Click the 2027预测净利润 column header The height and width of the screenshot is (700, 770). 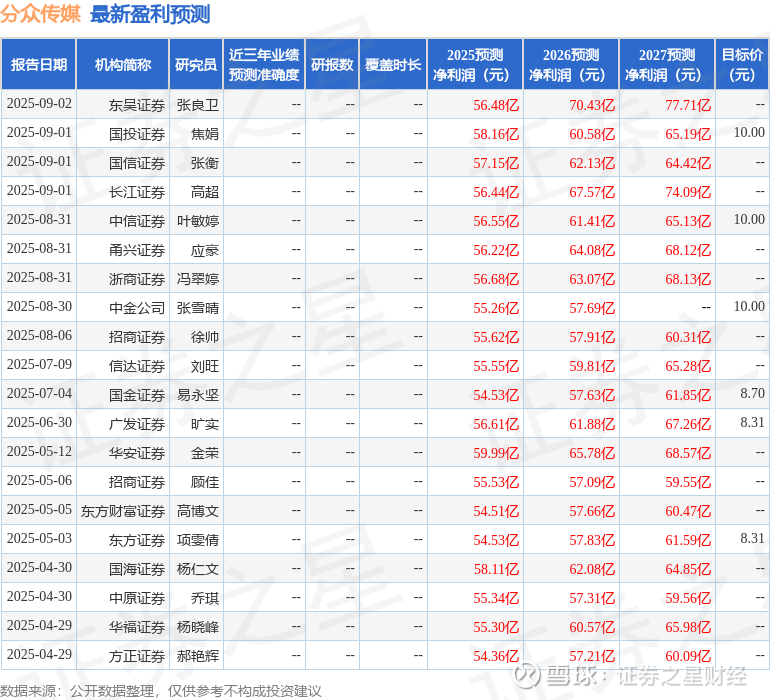667,64
